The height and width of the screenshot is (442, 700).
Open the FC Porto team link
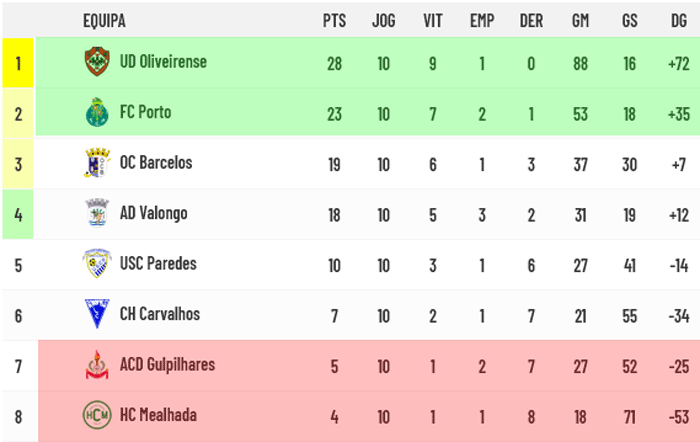[x=145, y=112]
